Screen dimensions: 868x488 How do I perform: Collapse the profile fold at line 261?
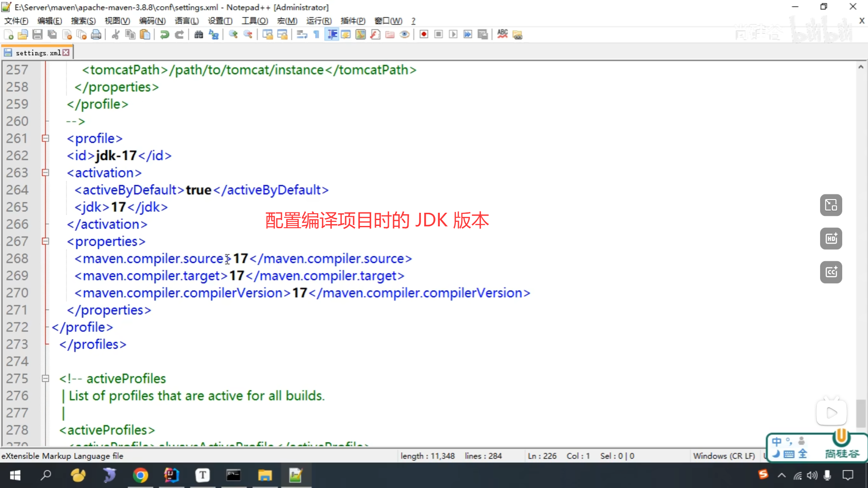pyautogui.click(x=45, y=138)
